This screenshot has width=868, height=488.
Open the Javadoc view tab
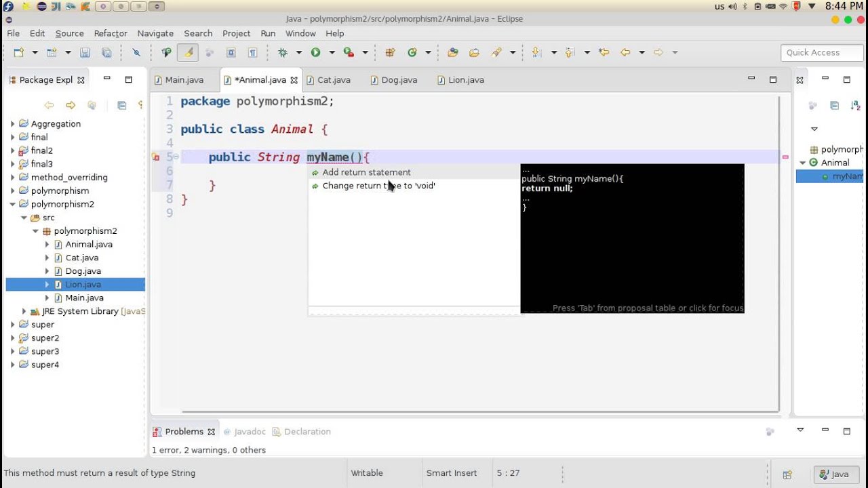point(245,432)
